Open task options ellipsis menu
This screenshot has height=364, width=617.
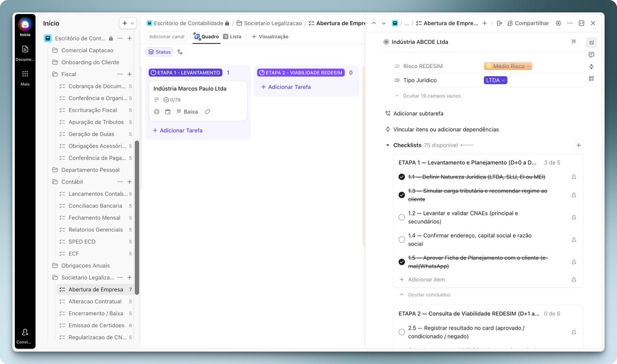pyautogui.click(x=570, y=23)
